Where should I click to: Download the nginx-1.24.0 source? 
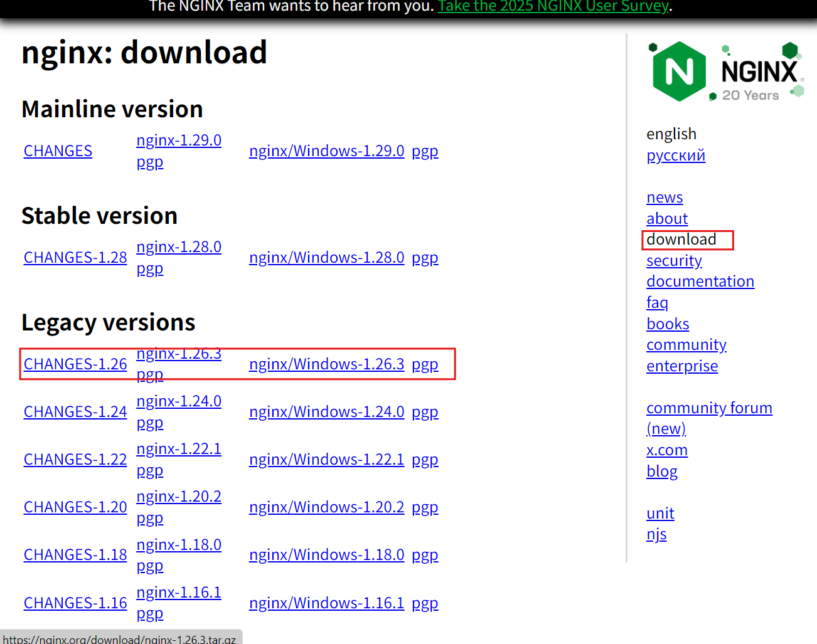179,401
